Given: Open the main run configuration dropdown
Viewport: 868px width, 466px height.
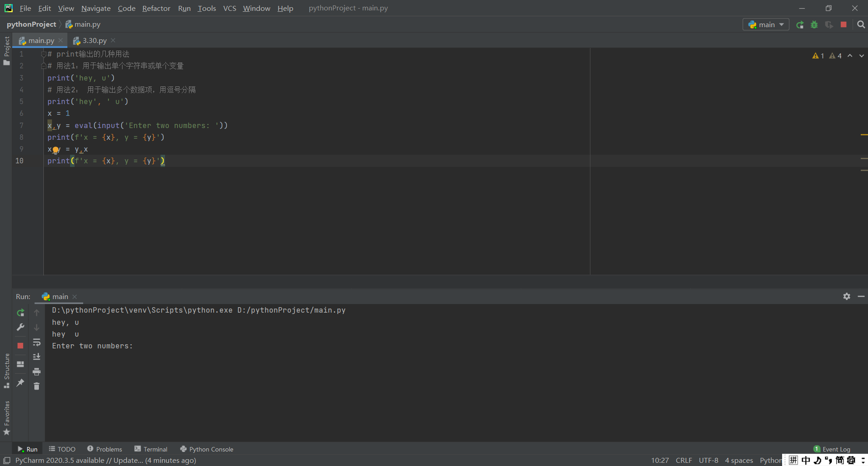Looking at the screenshot, I should pyautogui.click(x=766, y=25).
